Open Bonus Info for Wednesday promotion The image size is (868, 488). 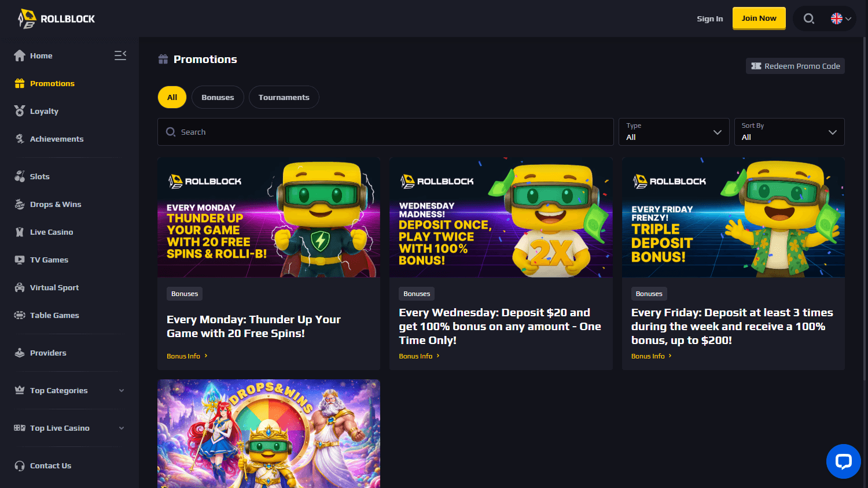coord(419,356)
